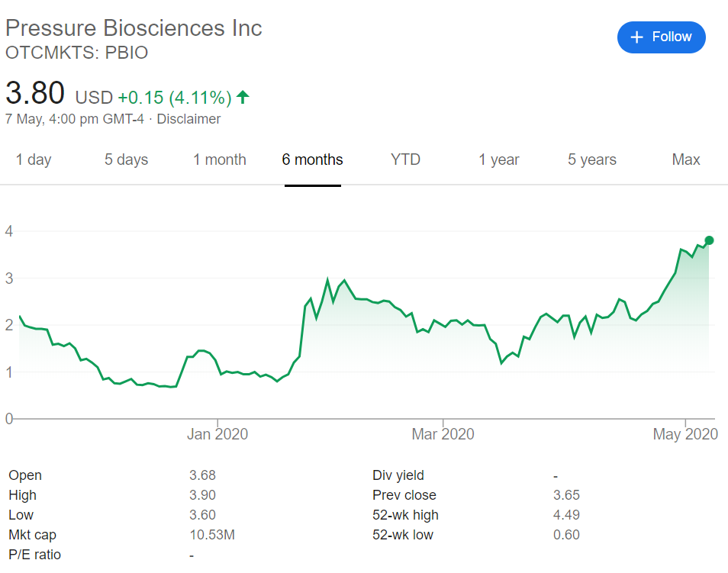Click the green endpoint dot on chart
728x573 pixels.
click(x=709, y=240)
